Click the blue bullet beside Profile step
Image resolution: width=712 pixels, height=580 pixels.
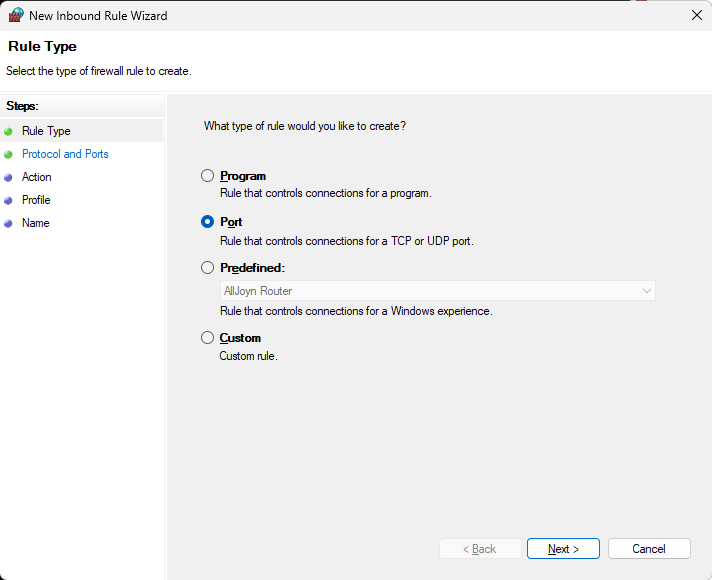[x=9, y=200]
